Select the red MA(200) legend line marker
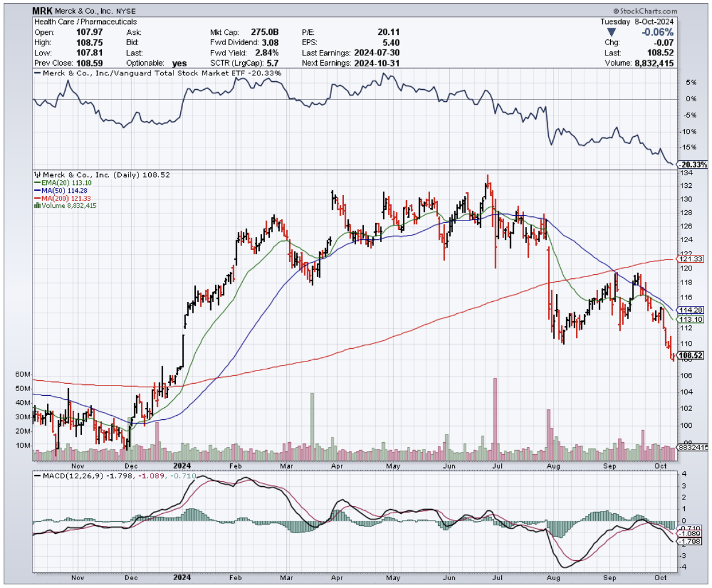712x588 pixels. point(37,198)
